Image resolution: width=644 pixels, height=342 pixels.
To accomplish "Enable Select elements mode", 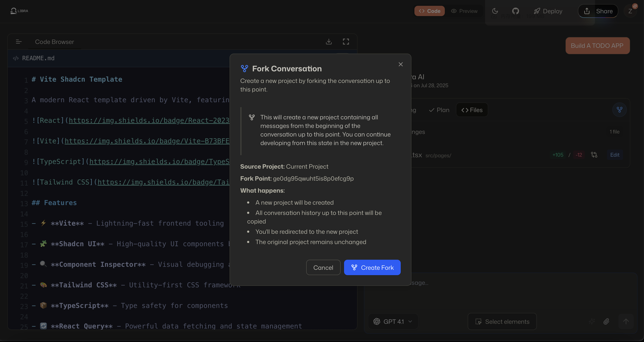I will [502, 321].
